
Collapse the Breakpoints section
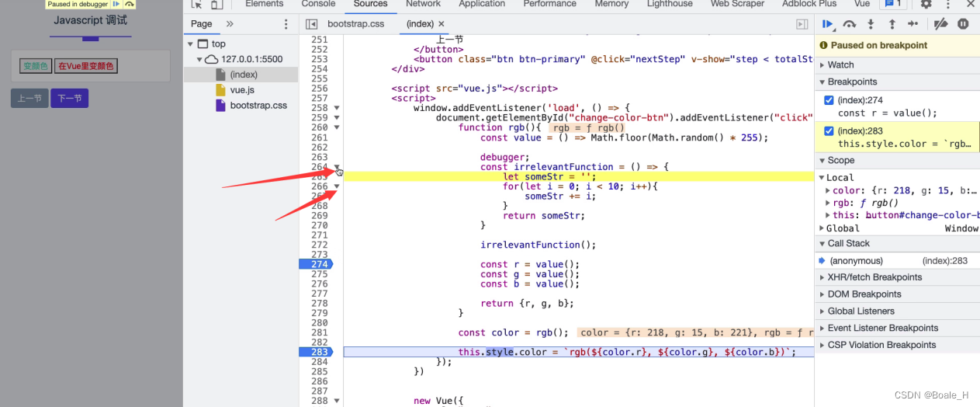coord(897,82)
